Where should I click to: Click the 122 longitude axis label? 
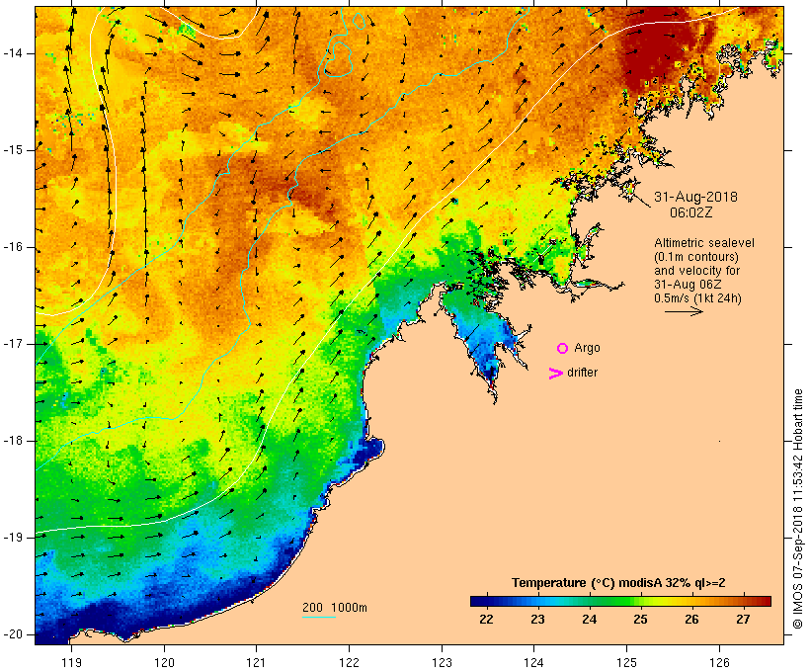(x=350, y=663)
